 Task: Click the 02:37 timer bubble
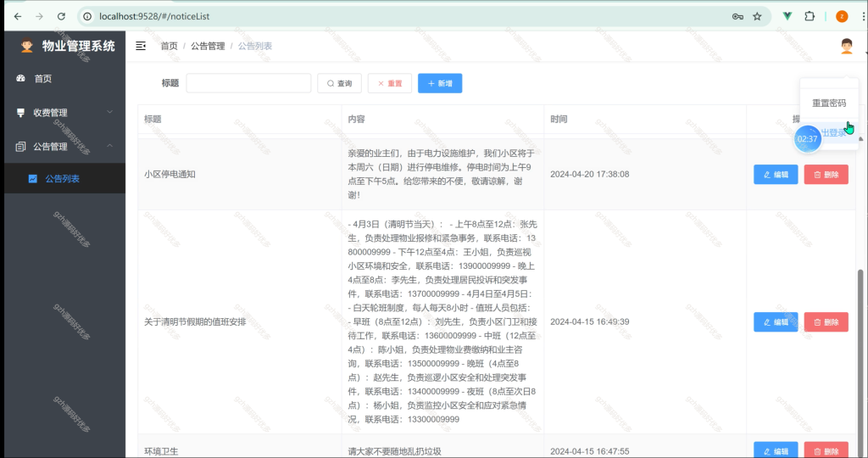[807, 138]
